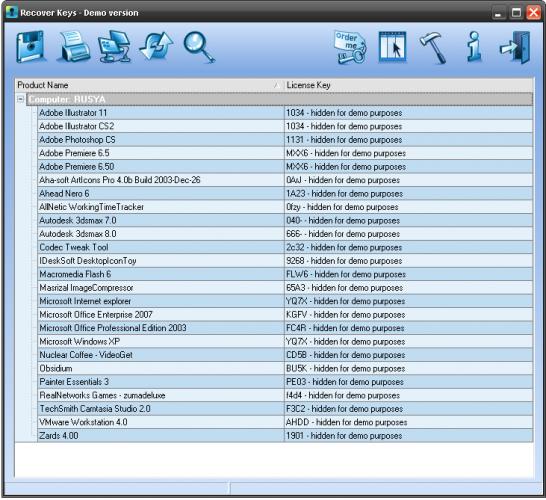Click the FC4R license key cell
Screen dimensions: 546x500
point(408,328)
